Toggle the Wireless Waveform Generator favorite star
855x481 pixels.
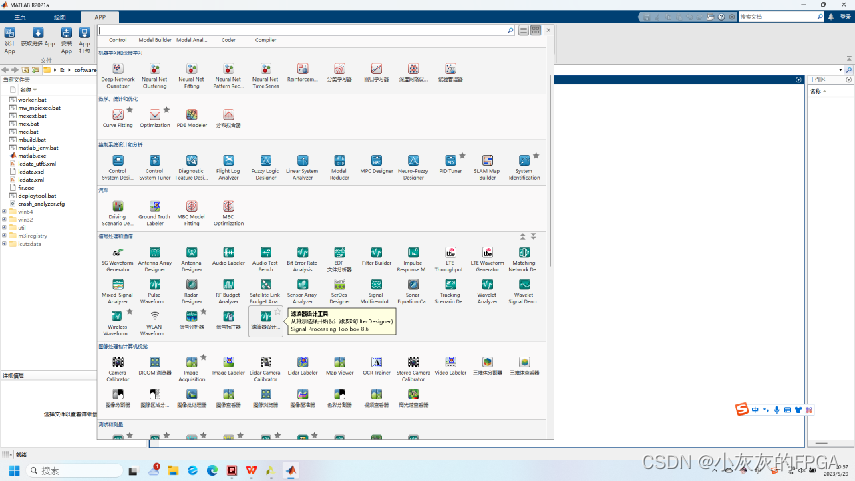(130, 312)
